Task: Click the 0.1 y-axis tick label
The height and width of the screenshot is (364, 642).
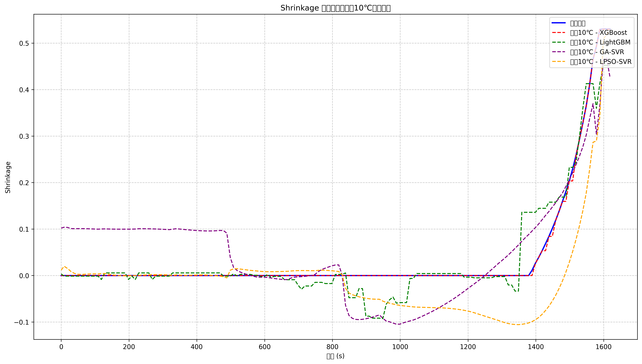Action: pyautogui.click(x=24, y=229)
